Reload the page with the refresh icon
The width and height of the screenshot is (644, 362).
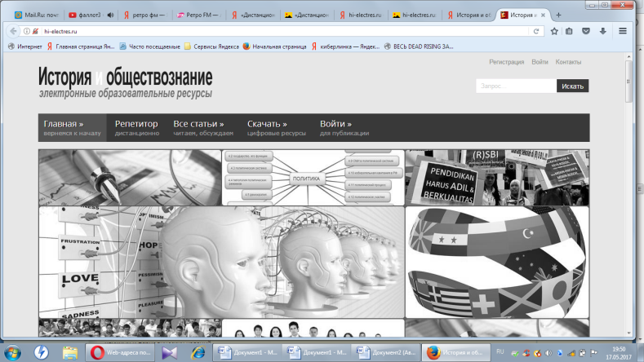(x=536, y=31)
